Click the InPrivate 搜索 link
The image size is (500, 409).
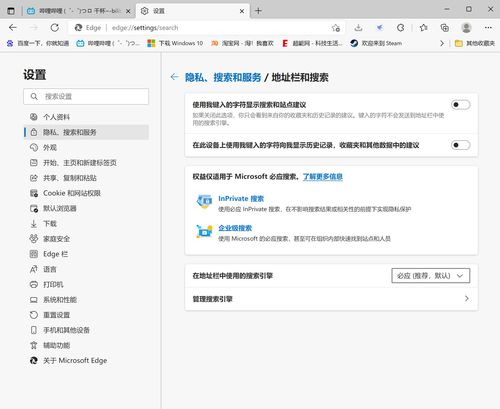241,199
